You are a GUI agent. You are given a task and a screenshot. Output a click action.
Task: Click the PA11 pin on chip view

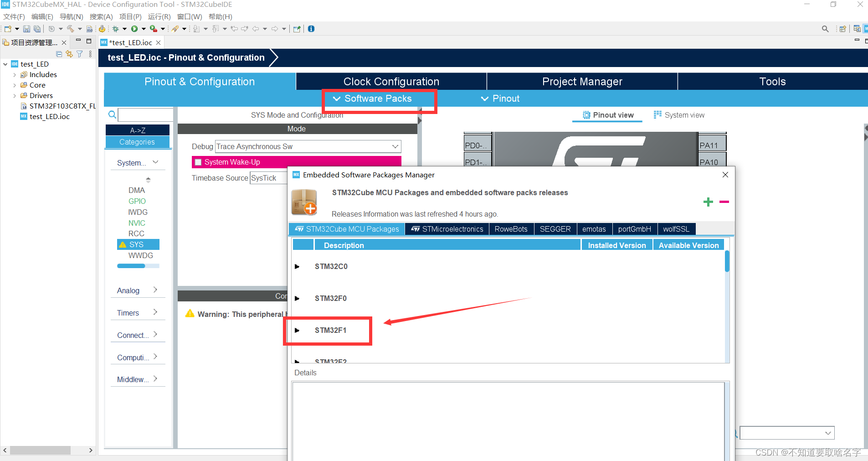pos(712,144)
